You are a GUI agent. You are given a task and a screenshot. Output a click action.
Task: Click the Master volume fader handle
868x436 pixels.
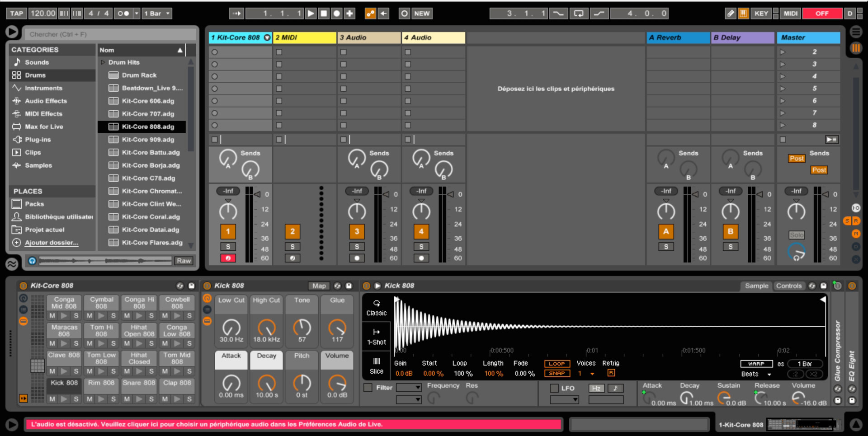click(x=826, y=194)
